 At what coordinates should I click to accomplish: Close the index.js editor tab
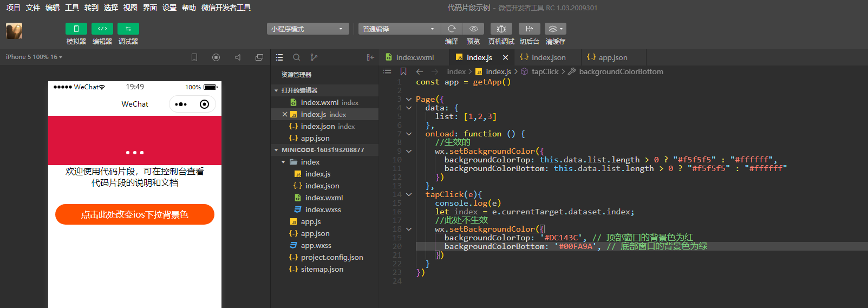(x=505, y=57)
